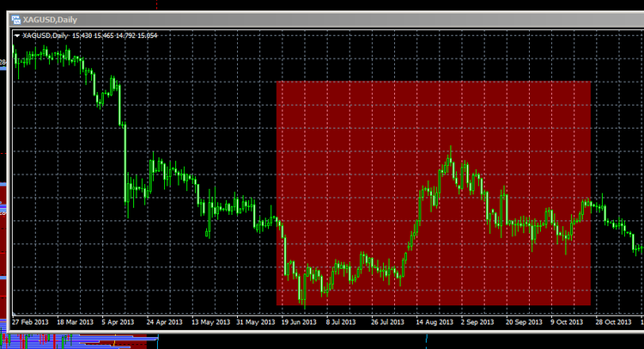The image size is (644, 349).
Task: Click the 28 Oct 2013 date label
Action: (613, 321)
